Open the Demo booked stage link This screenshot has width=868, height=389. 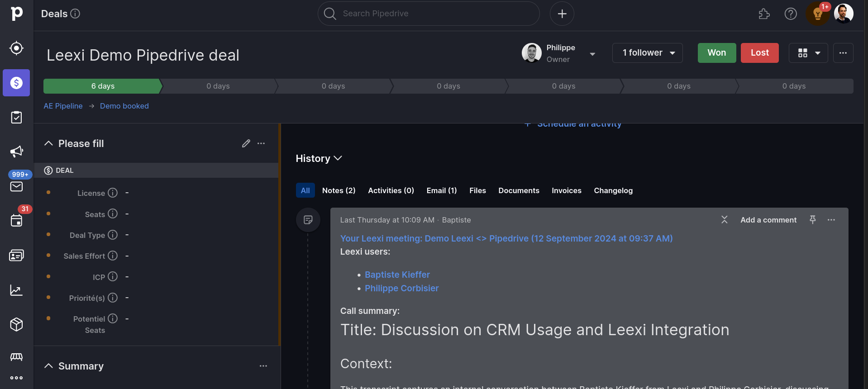click(x=124, y=106)
